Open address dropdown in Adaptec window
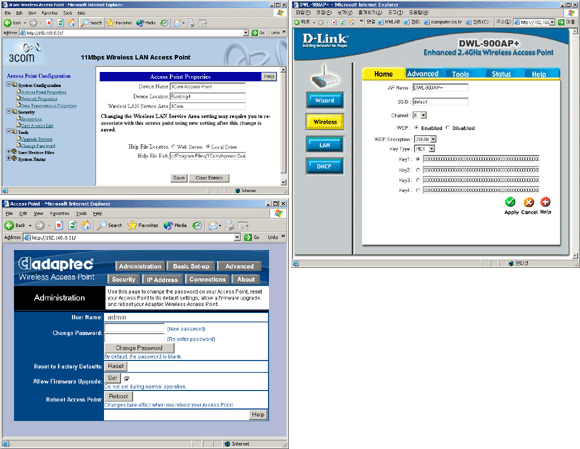The image size is (580, 449). [x=237, y=237]
